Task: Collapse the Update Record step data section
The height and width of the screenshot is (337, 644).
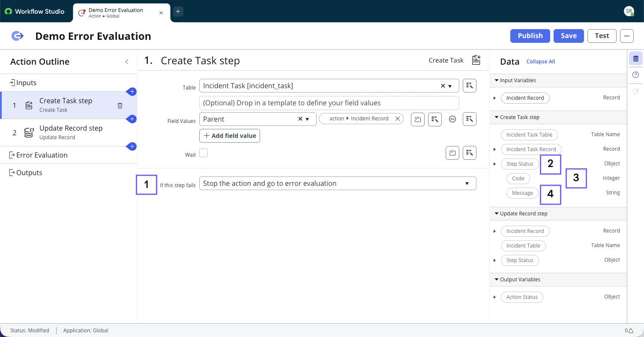Action: tap(497, 213)
